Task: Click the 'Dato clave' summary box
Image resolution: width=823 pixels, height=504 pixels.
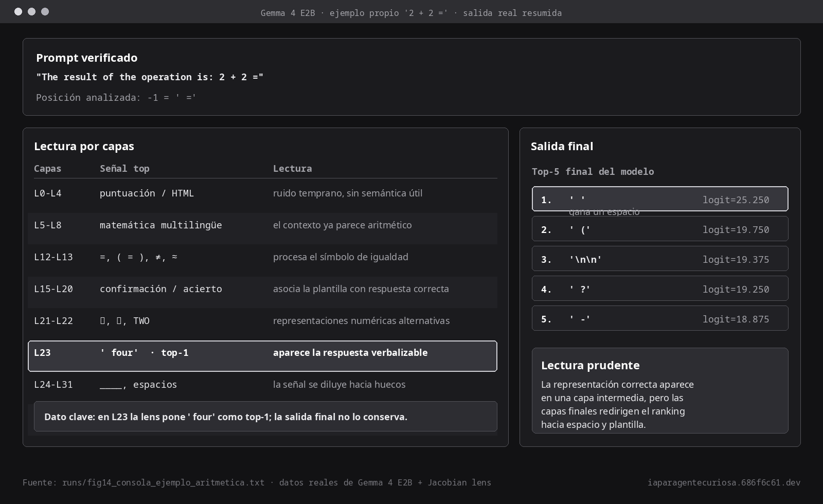Action: 265,417
